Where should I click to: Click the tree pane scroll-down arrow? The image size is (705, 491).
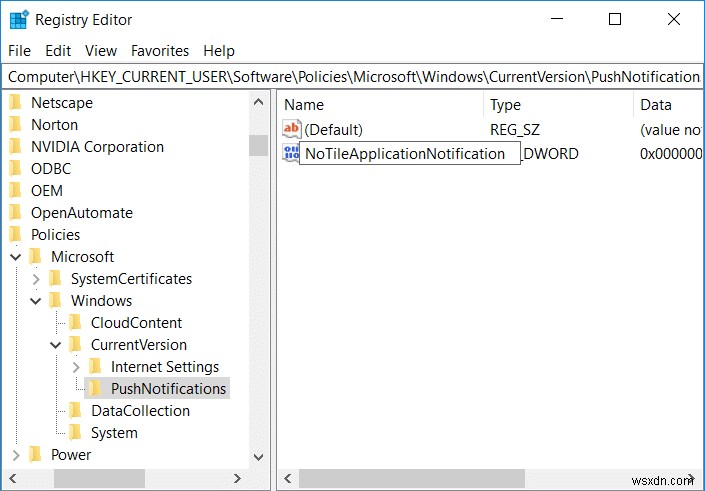259,457
